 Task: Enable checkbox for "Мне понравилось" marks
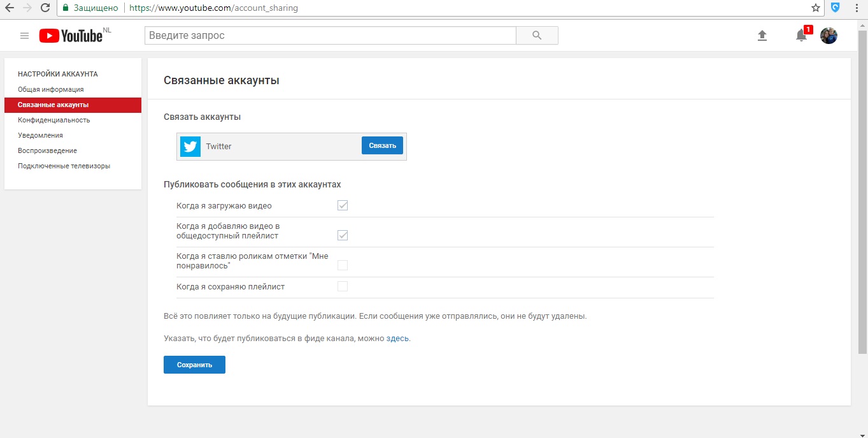343,265
